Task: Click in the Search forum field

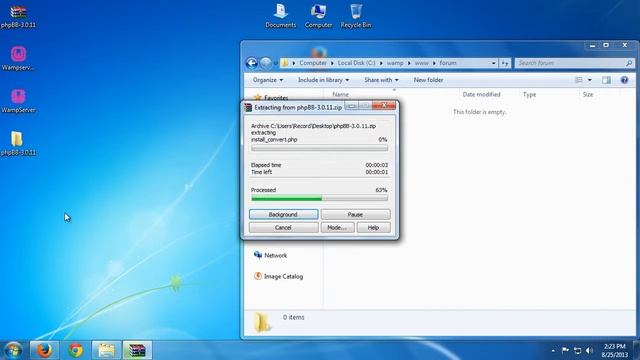Action: click(x=570, y=63)
